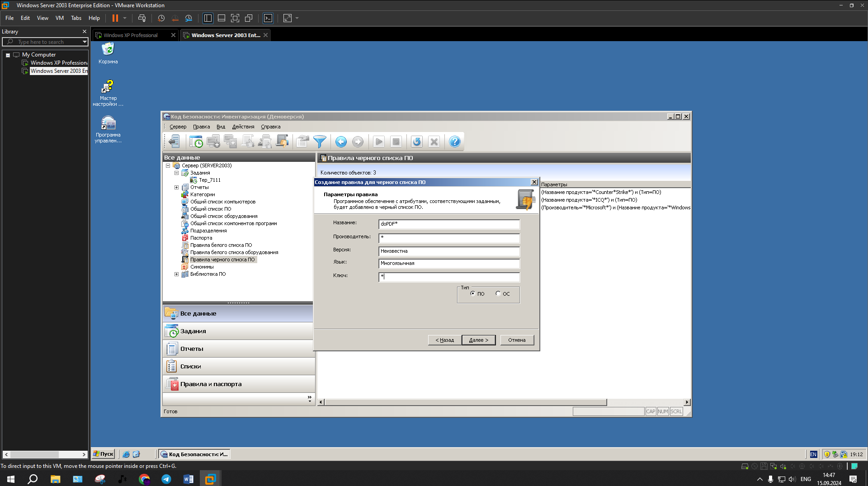Click the properties hand-and-sheet toolbar icon

coord(302,142)
